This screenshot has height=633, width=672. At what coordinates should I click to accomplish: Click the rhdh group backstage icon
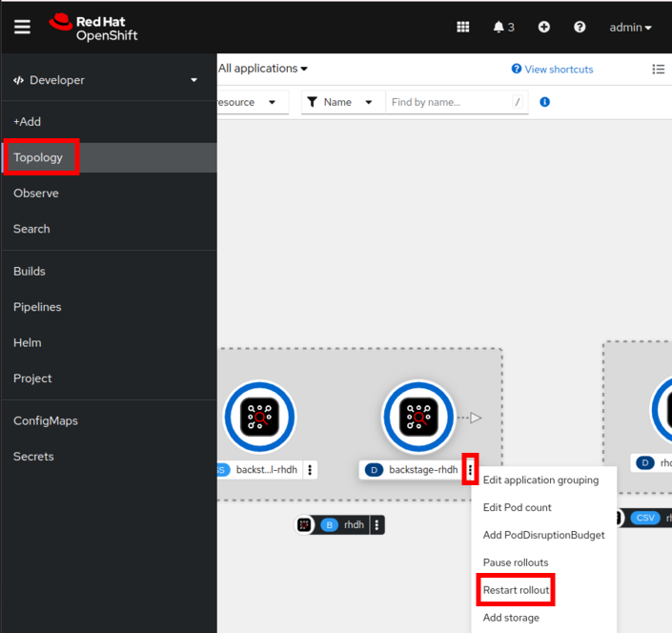click(304, 524)
